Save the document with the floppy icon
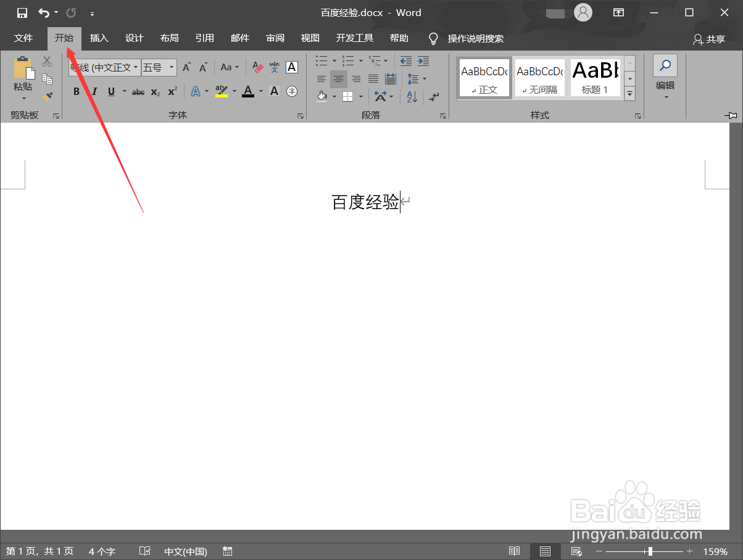This screenshot has width=743, height=560. [x=22, y=12]
